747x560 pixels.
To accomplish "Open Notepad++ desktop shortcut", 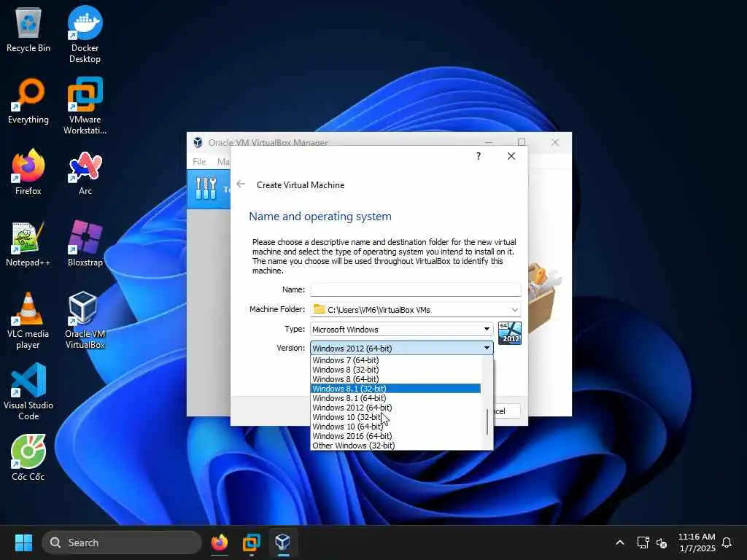I will [x=28, y=244].
